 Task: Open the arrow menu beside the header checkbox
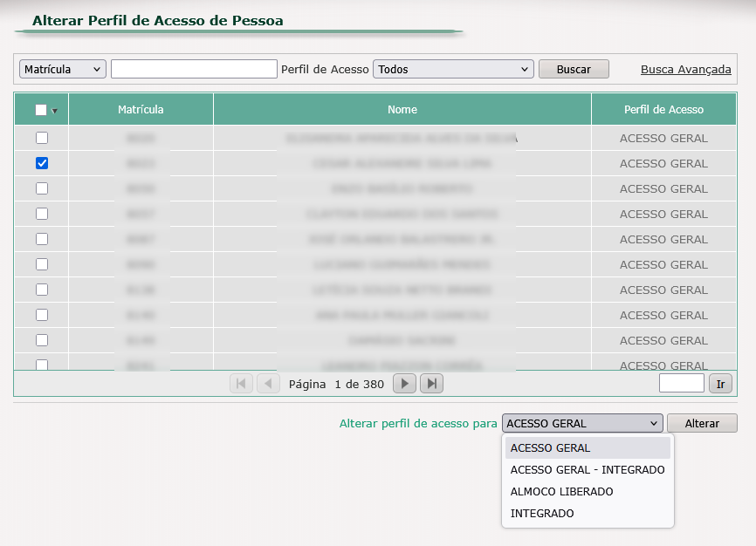54,111
